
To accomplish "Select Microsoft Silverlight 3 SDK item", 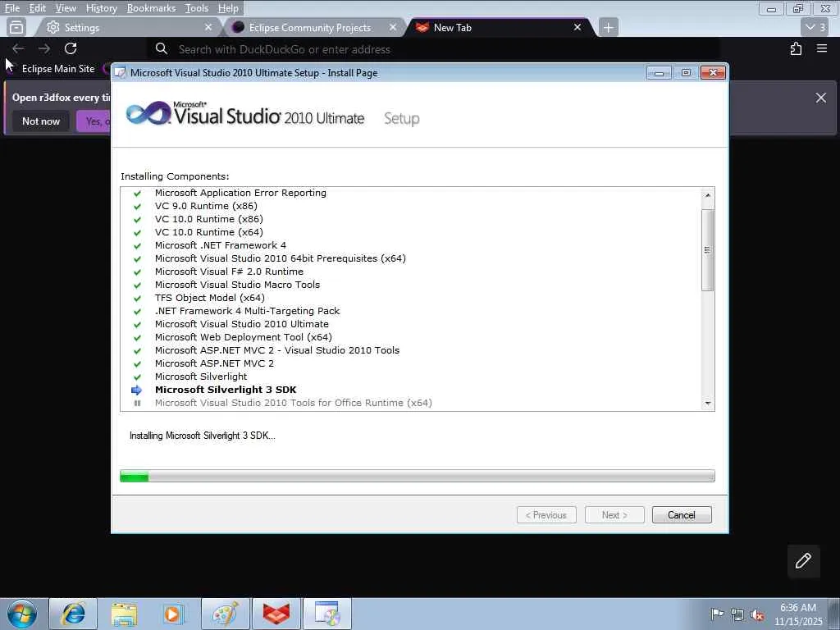I will tap(226, 390).
